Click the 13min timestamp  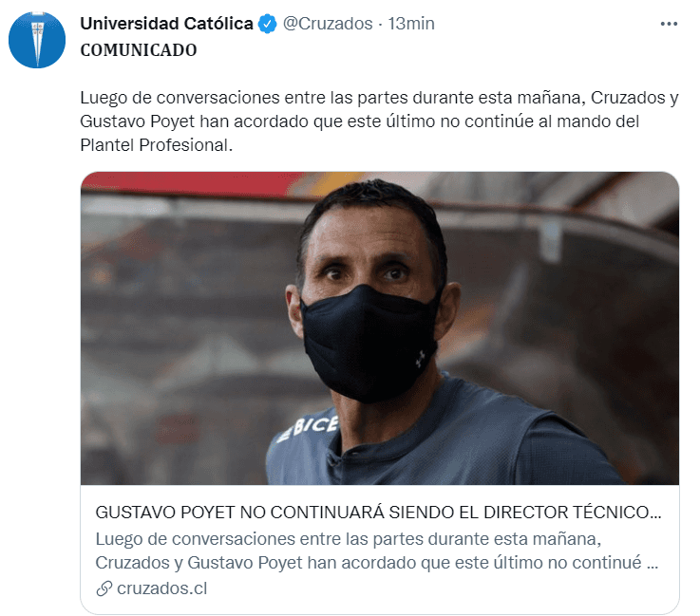coord(411,24)
